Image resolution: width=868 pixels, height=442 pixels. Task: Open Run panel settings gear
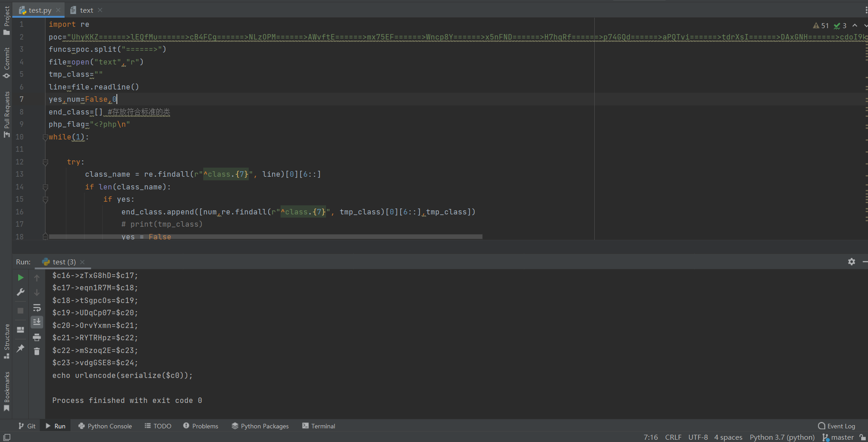852,262
